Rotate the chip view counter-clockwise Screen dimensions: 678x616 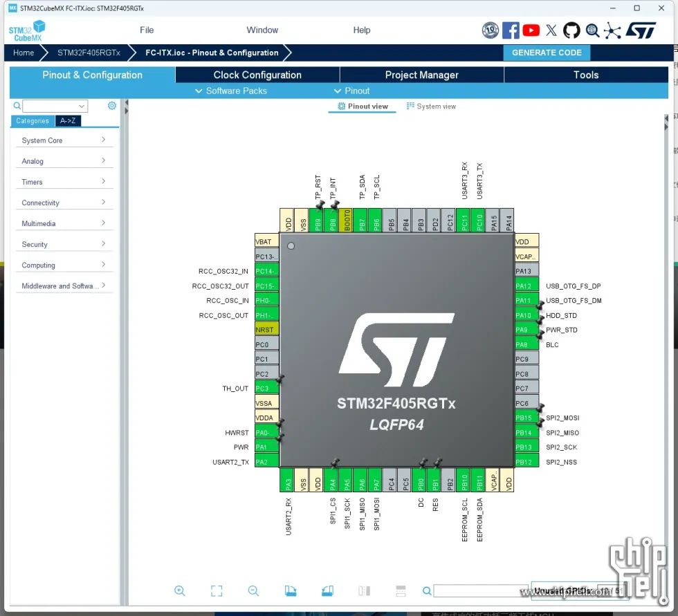tap(328, 590)
